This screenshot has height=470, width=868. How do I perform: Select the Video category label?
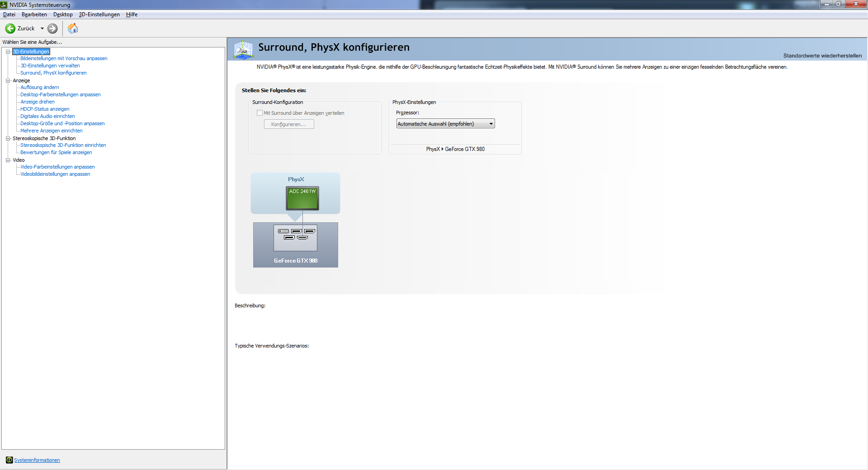click(x=19, y=160)
